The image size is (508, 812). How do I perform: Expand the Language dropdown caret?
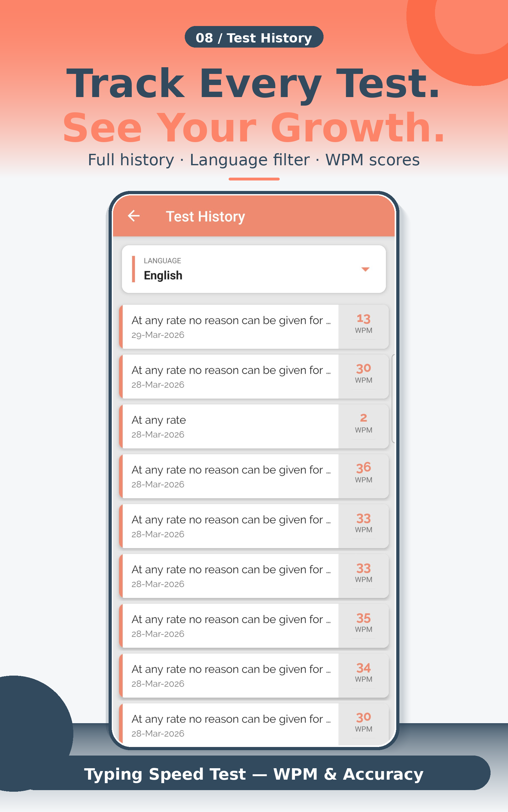pos(365,269)
